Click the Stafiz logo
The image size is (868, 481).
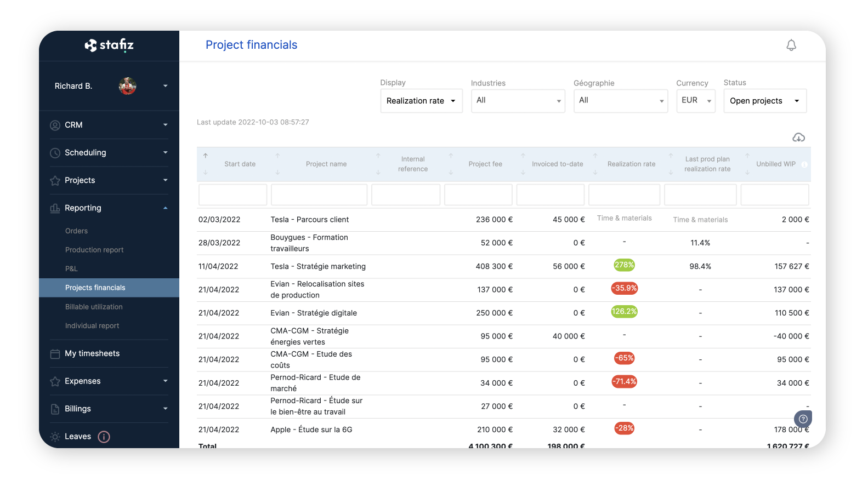109,45
